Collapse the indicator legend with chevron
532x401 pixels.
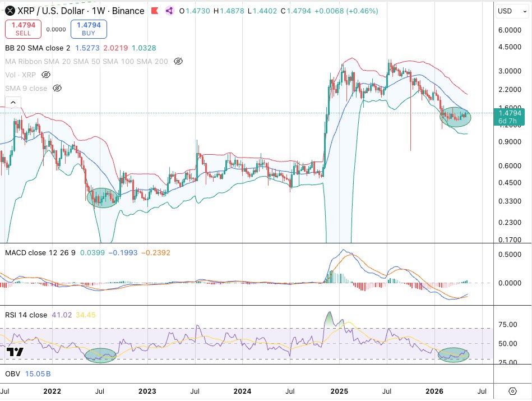click(x=13, y=102)
